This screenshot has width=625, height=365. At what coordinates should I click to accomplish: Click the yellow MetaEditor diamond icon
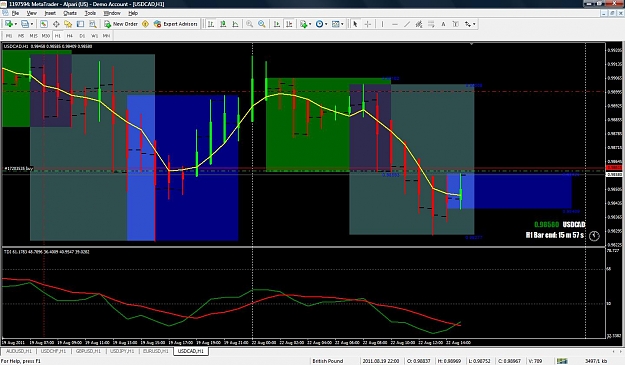pos(145,24)
